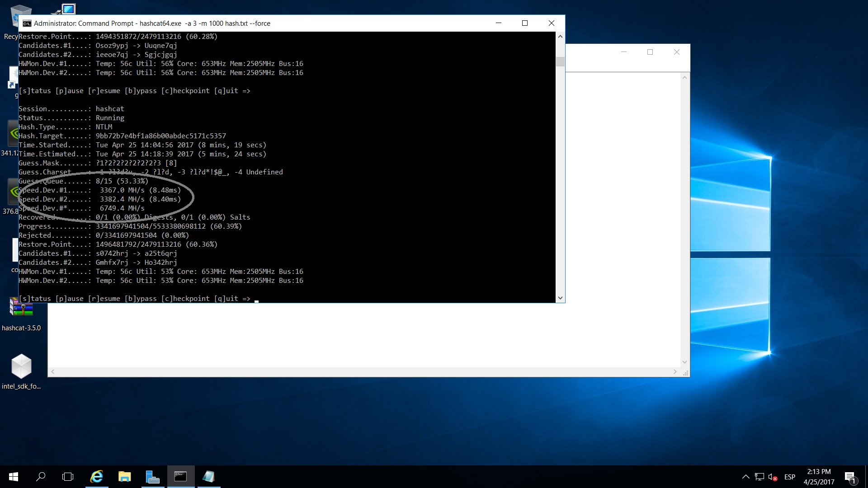The image size is (868, 488).
Task: Open ESP input language selector
Action: (790, 477)
